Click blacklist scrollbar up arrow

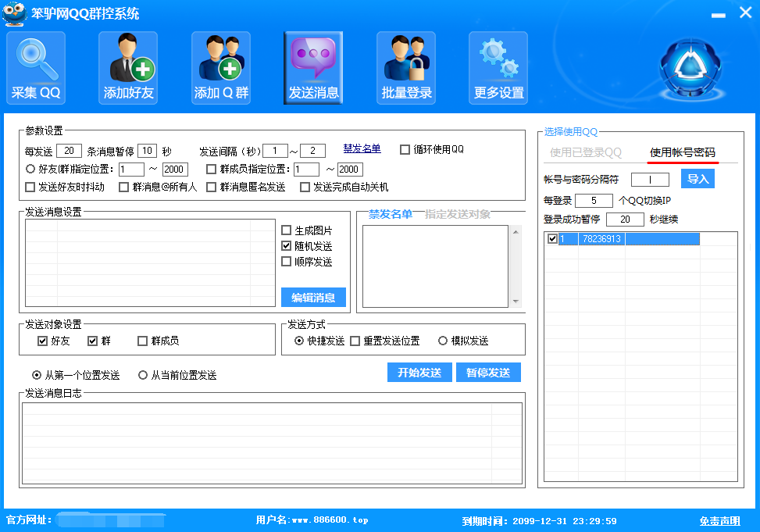point(516,232)
